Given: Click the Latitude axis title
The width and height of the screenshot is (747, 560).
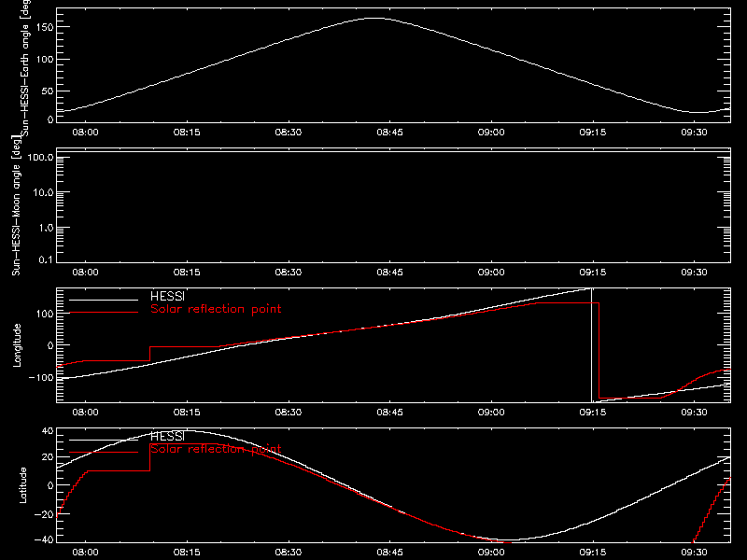Looking at the screenshot, I should click(22, 485).
